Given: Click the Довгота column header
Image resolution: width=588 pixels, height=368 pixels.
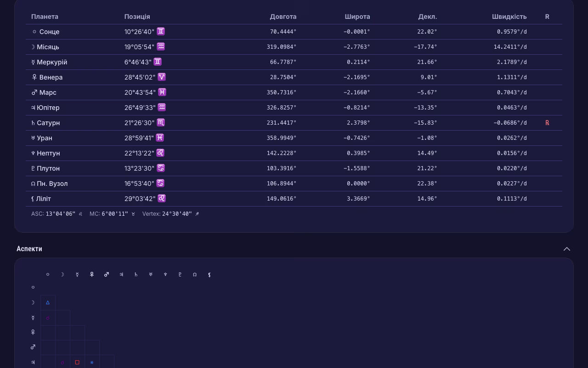Looking at the screenshot, I should (x=283, y=17).
